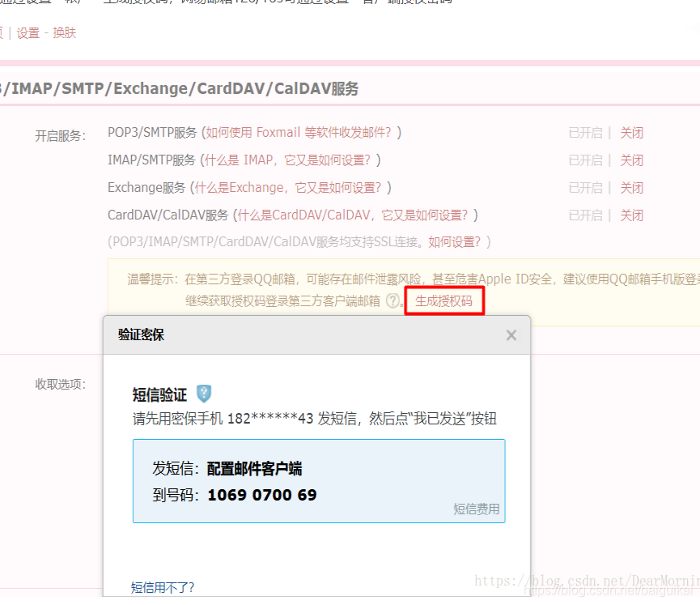Click the blue shield help icon beside 短信验证
700x605 pixels.
[x=204, y=394]
